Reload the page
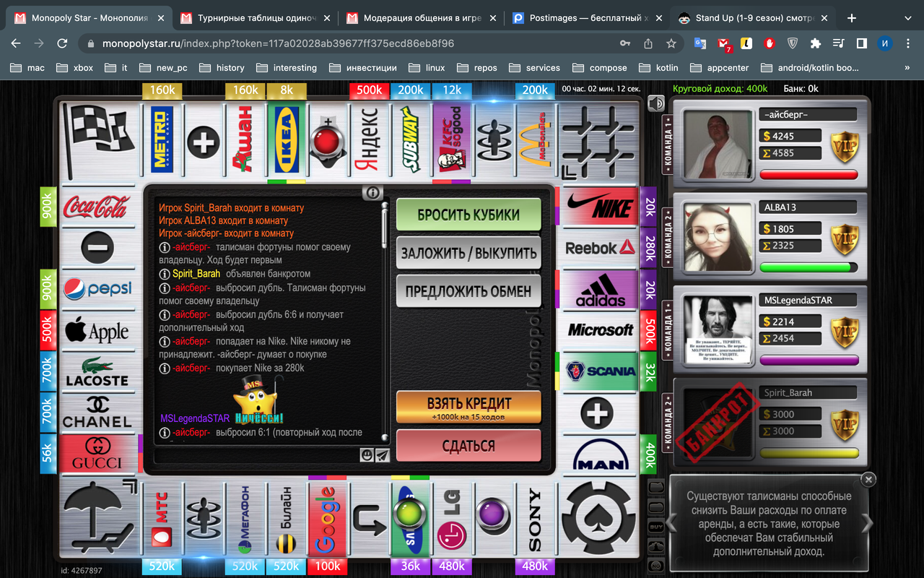 (x=62, y=43)
